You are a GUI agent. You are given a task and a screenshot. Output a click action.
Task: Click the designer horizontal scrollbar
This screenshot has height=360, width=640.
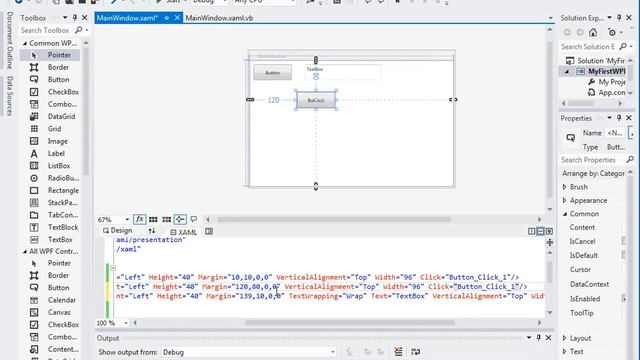pos(334,219)
